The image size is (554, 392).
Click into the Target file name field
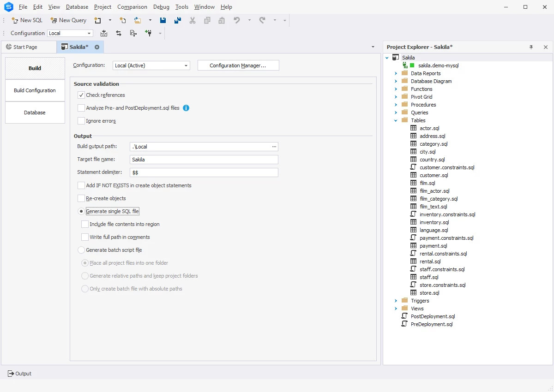click(204, 160)
